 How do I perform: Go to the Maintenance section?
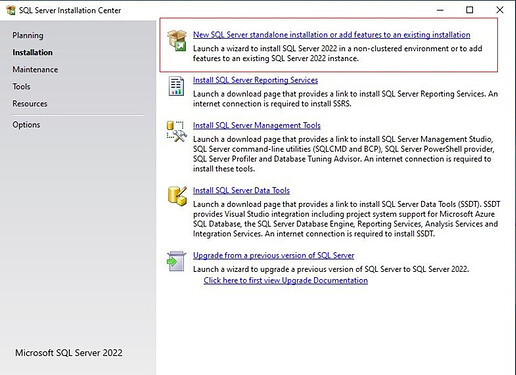tap(35, 70)
